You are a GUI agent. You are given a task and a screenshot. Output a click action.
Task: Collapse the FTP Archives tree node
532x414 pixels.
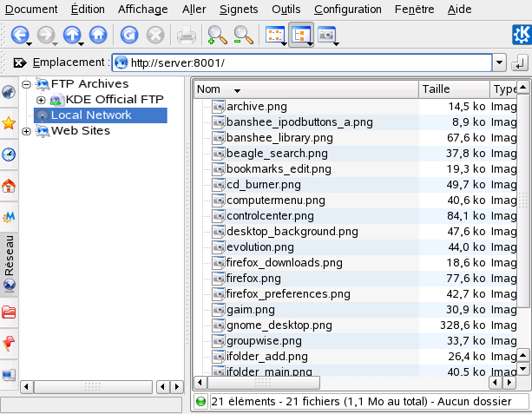27,84
